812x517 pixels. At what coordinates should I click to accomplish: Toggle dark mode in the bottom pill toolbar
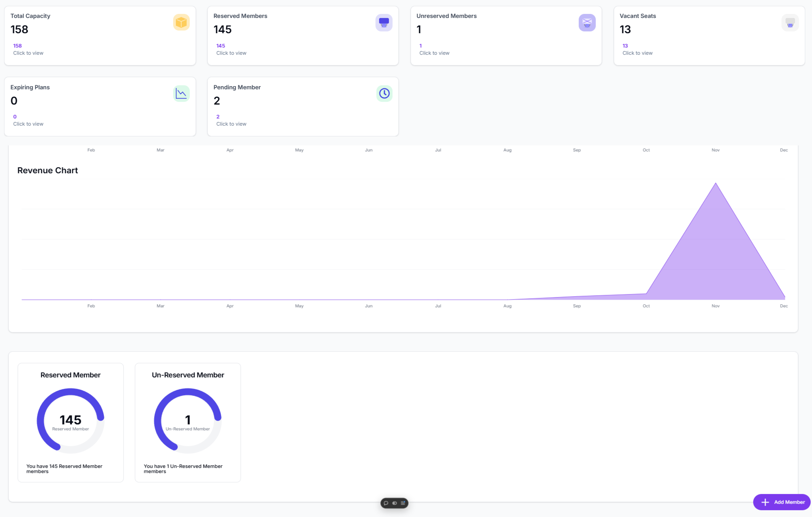394,503
